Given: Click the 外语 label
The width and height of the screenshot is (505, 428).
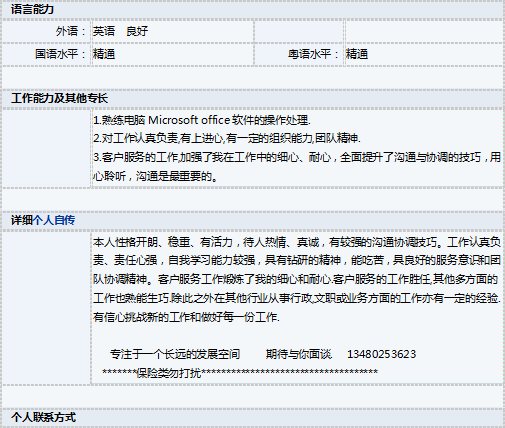Looking at the screenshot, I should (x=71, y=31).
